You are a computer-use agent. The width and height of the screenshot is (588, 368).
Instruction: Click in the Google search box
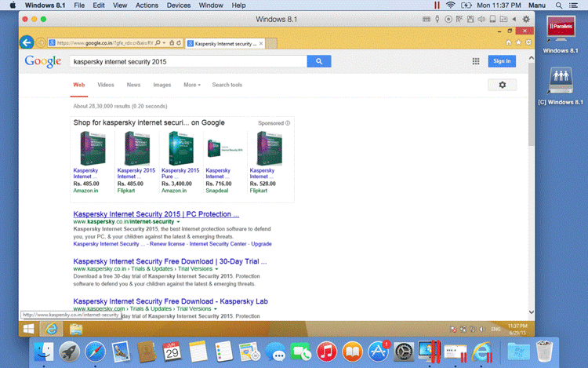coord(188,61)
